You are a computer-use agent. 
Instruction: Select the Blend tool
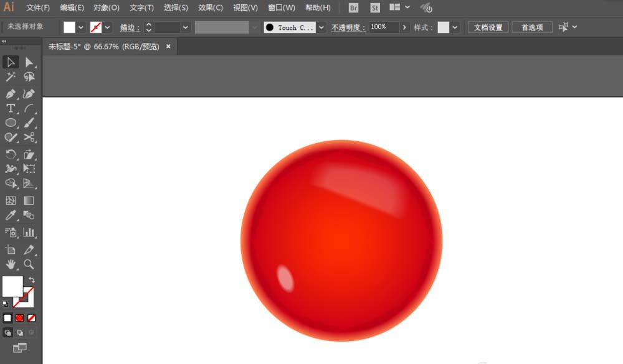[x=29, y=215]
